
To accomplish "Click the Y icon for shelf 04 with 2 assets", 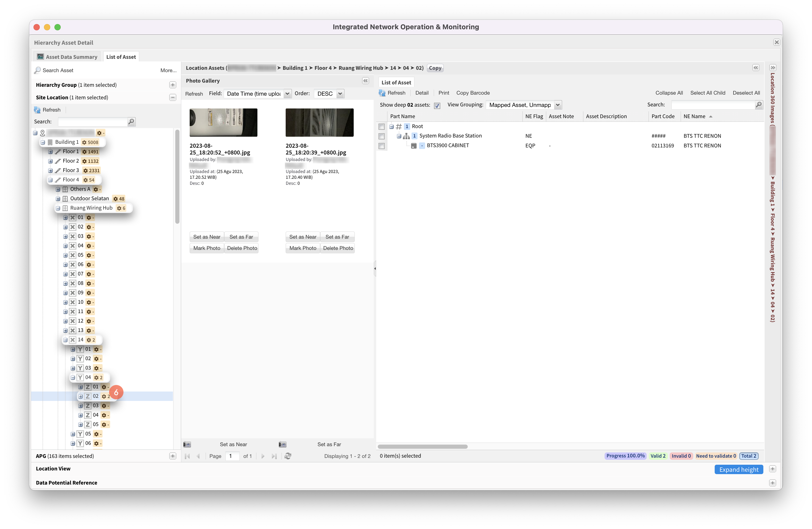I will [x=80, y=377].
